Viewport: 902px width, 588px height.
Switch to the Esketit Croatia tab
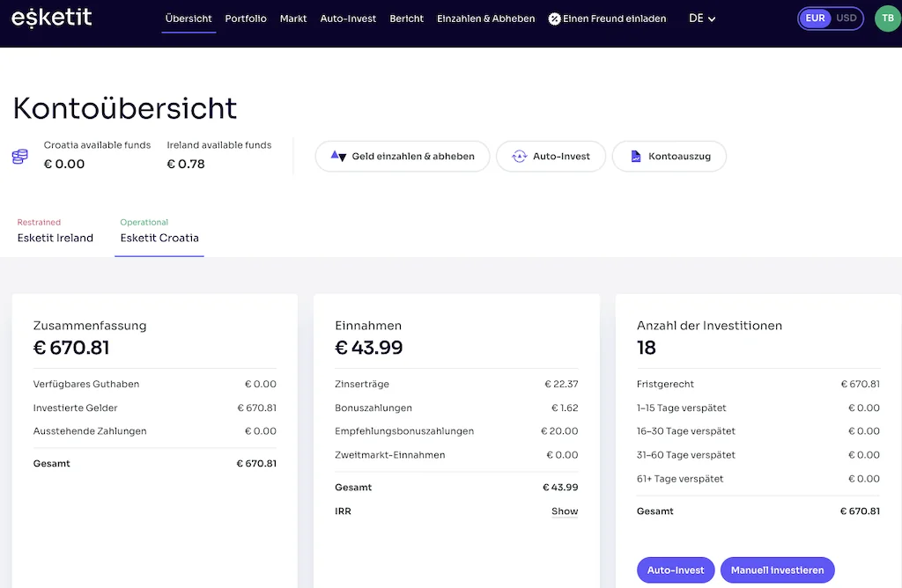[x=159, y=237]
